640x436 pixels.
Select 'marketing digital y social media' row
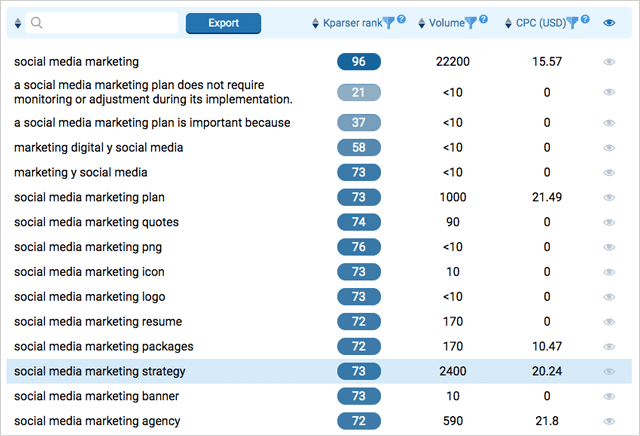319,147
